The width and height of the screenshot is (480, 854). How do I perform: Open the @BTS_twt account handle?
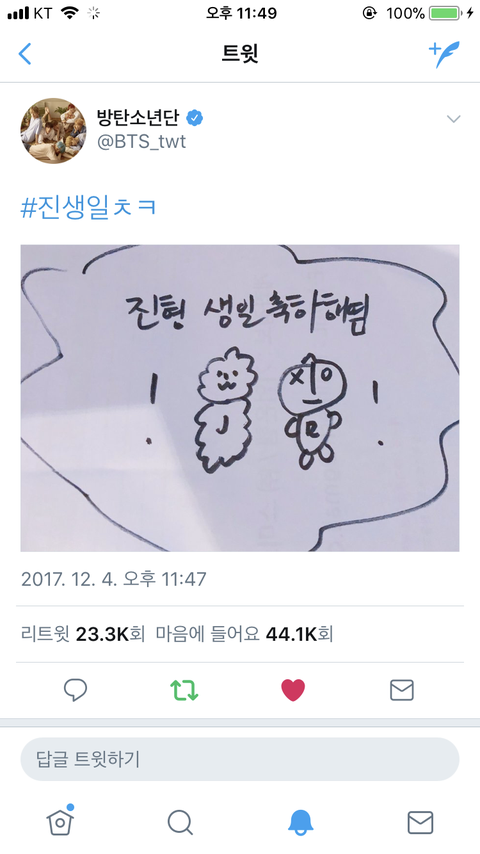point(141,142)
